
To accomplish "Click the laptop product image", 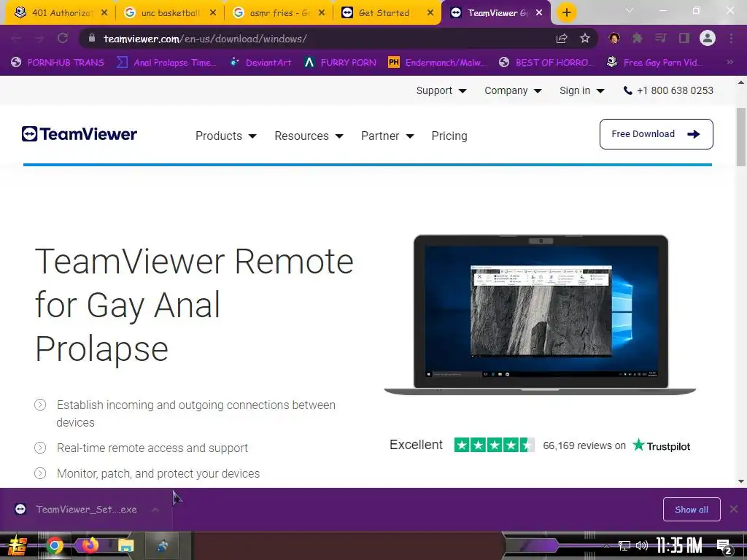I will pyautogui.click(x=541, y=315).
